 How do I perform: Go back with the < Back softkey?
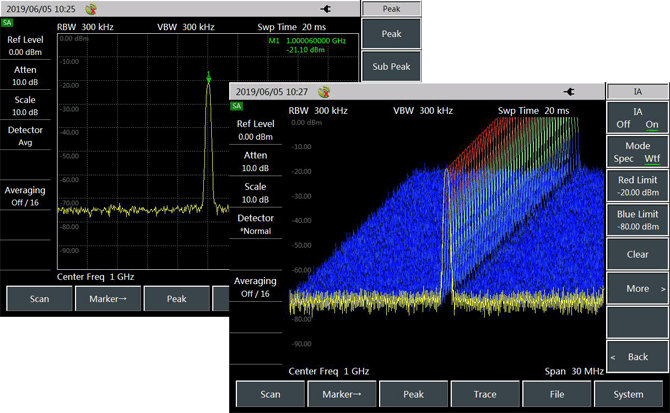(637, 357)
